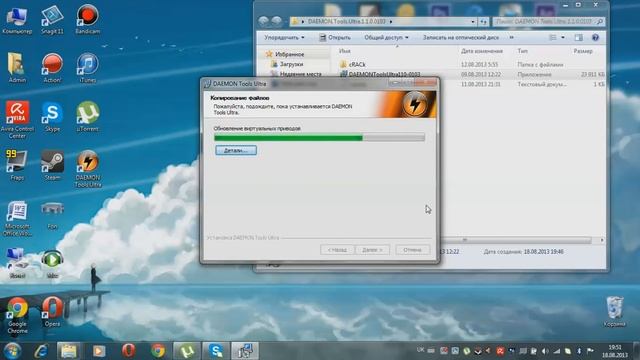Select Favorites in the Explorer sidebar
This screenshot has height=360, width=640.
(289, 54)
